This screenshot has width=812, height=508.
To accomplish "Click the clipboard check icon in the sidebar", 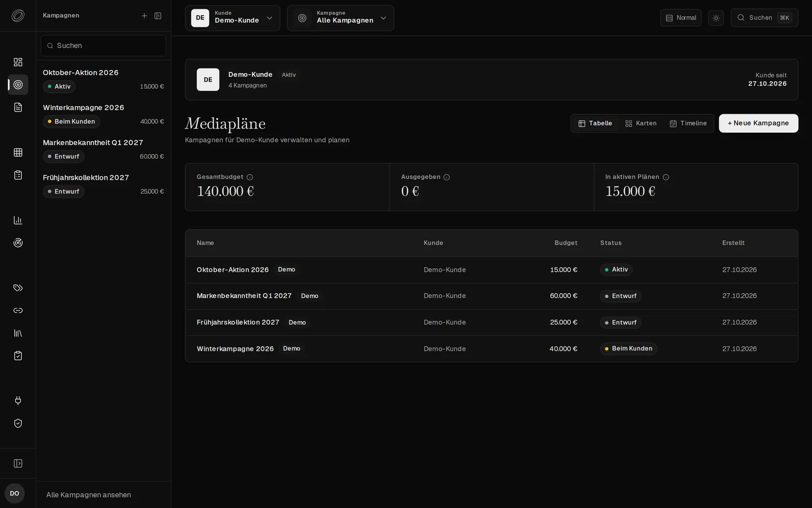I will [x=18, y=356].
